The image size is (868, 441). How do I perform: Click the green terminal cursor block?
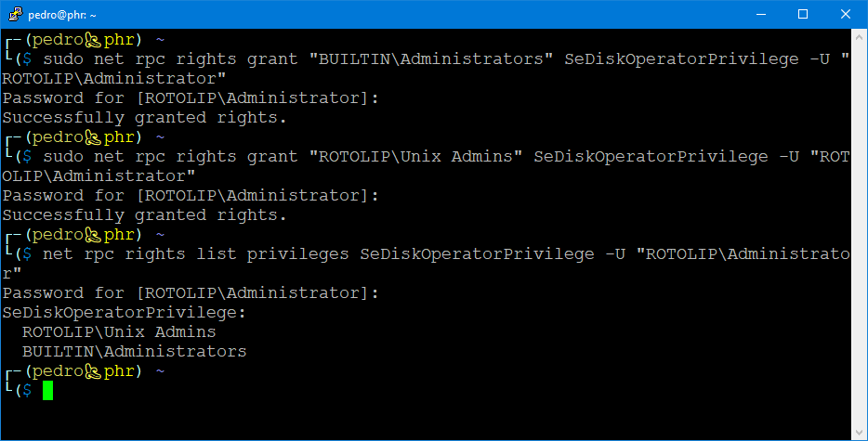click(48, 391)
